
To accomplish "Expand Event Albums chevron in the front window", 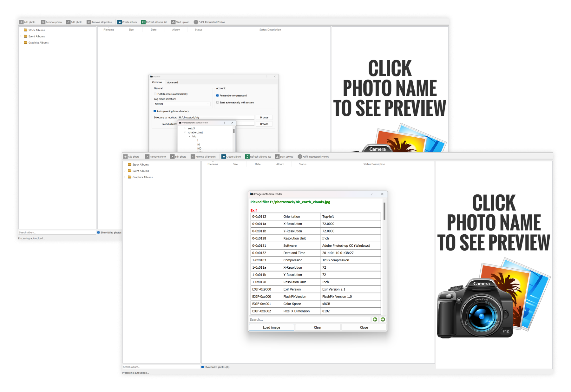I will pyautogui.click(x=125, y=171).
